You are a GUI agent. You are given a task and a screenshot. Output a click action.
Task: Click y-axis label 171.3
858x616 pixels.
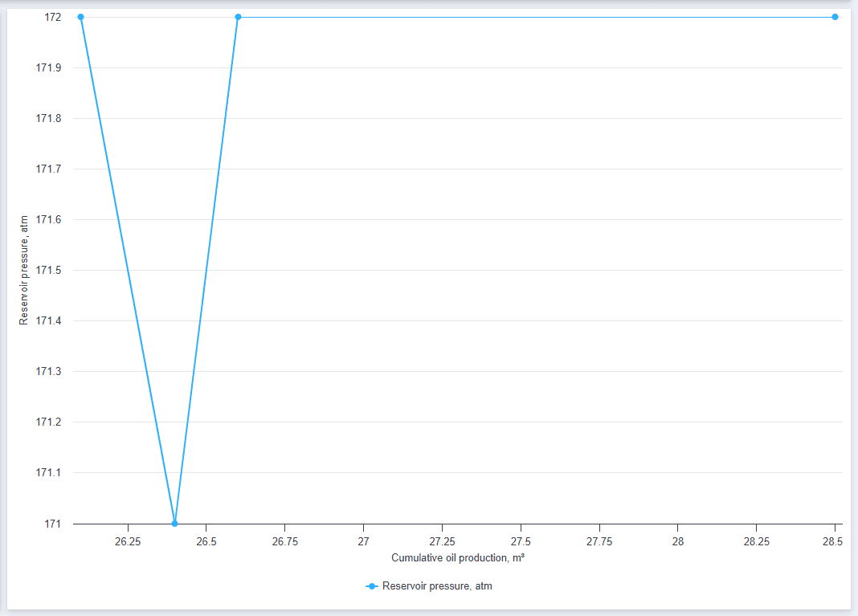click(x=49, y=372)
